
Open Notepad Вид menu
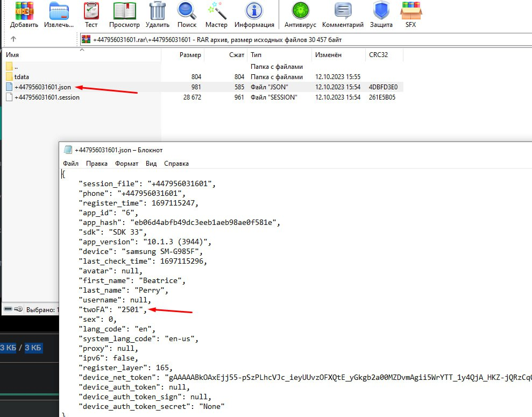point(151,164)
